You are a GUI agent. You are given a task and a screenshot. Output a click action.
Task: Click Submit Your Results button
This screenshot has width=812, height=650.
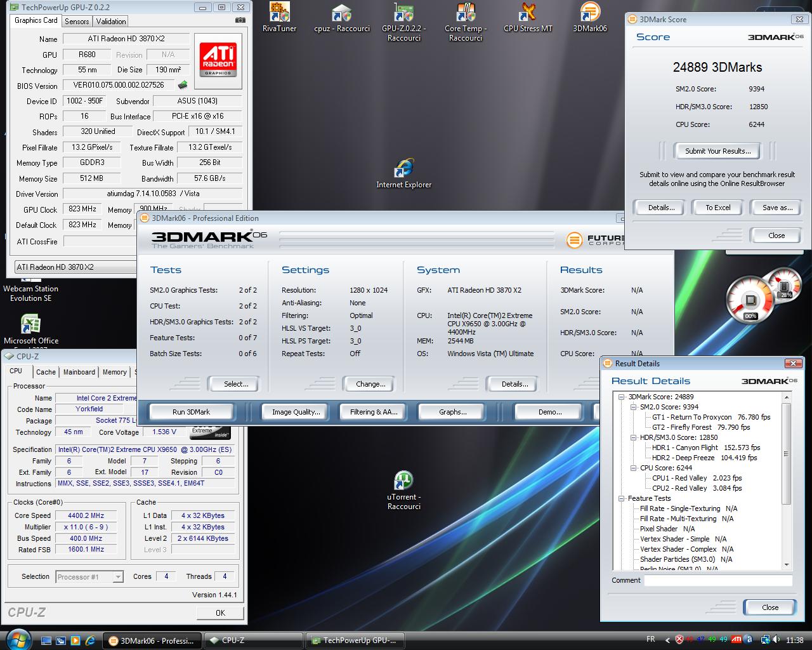tap(717, 151)
